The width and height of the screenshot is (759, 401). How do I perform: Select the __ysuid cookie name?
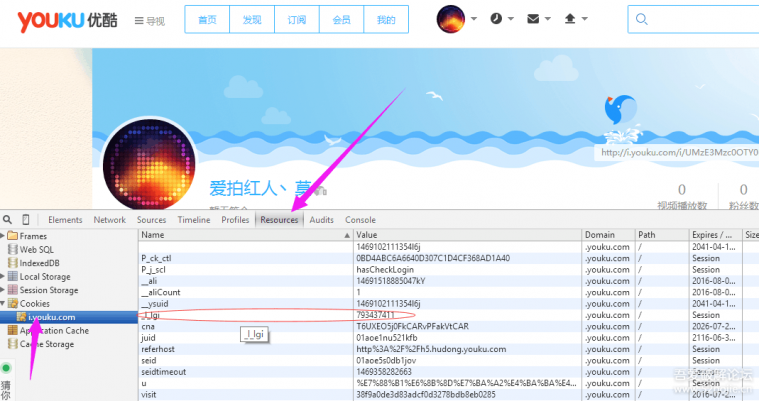coord(155,304)
